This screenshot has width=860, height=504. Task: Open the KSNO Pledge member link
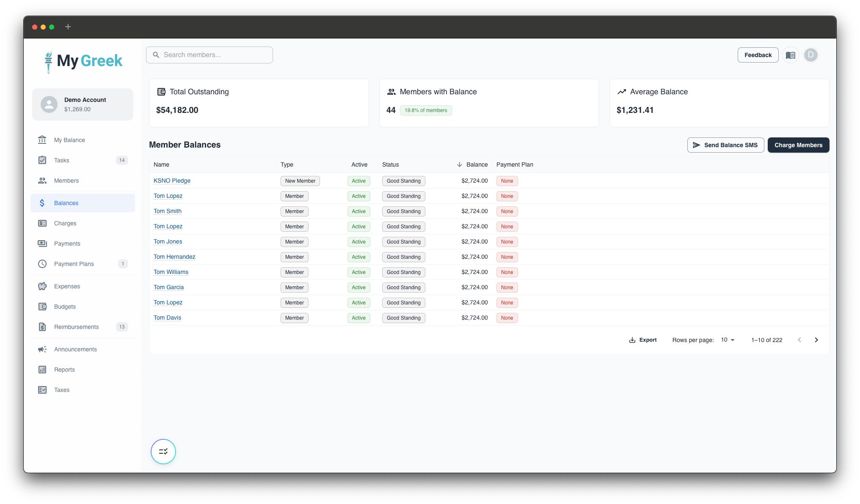[172, 181]
